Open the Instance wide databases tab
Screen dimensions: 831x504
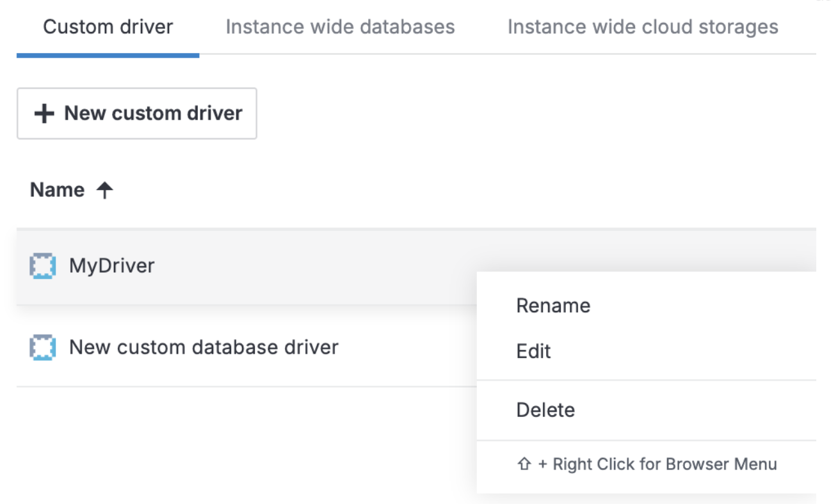point(340,28)
